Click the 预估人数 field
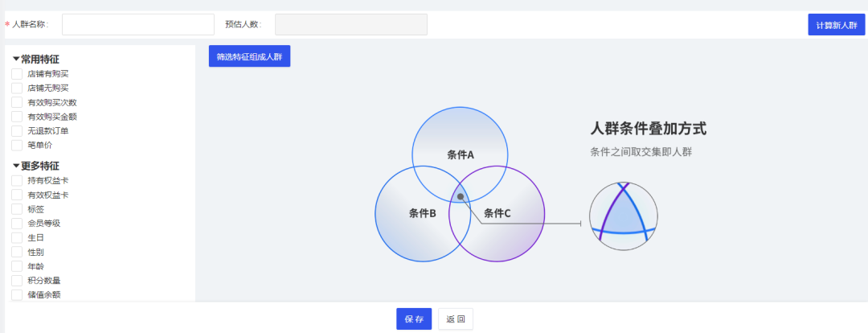 [x=350, y=25]
